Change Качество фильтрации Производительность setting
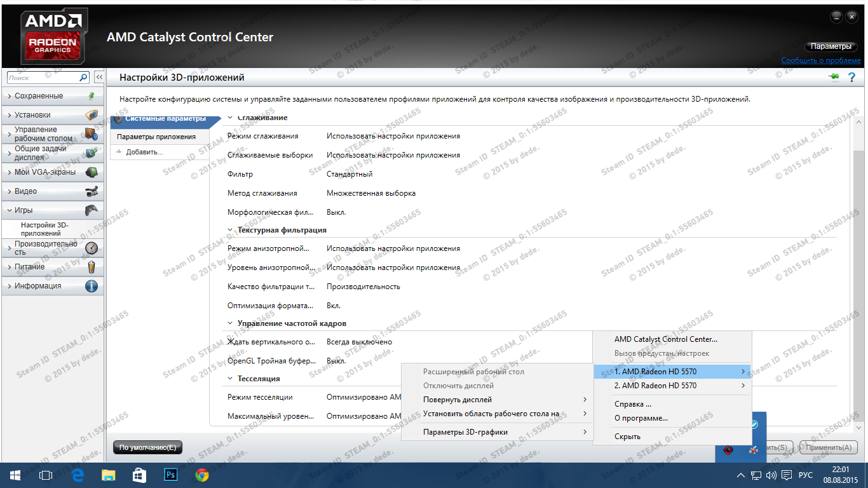The image size is (868, 488). pos(363,287)
